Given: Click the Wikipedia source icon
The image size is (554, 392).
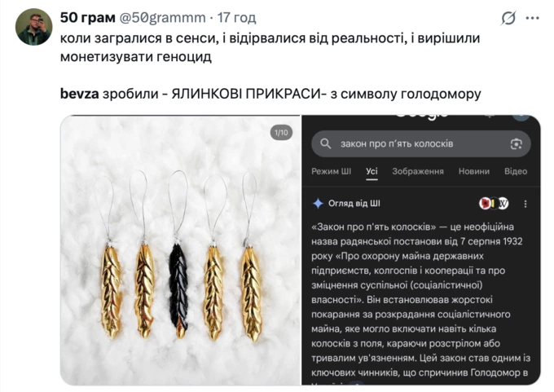Looking at the screenshot, I should tap(503, 203).
